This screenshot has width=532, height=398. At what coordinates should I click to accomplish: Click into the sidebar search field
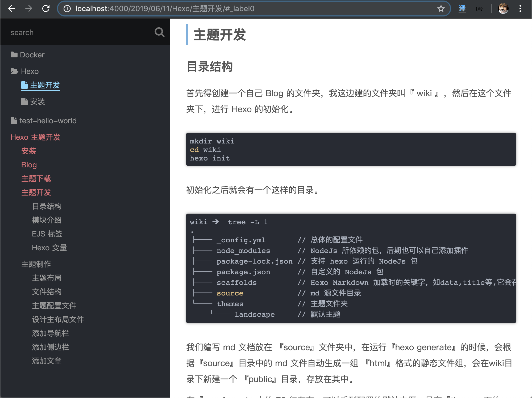tap(77, 32)
